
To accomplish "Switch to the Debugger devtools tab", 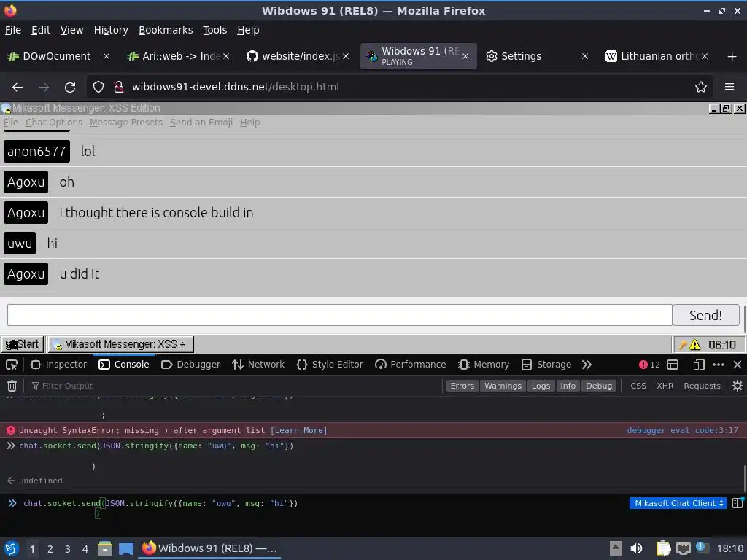I will (x=191, y=365).
